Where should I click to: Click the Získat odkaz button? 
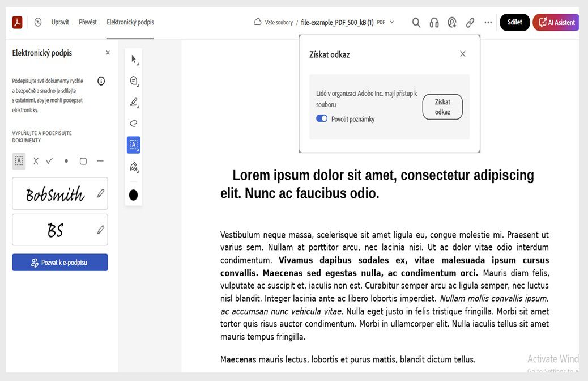[x=442, y=107]
